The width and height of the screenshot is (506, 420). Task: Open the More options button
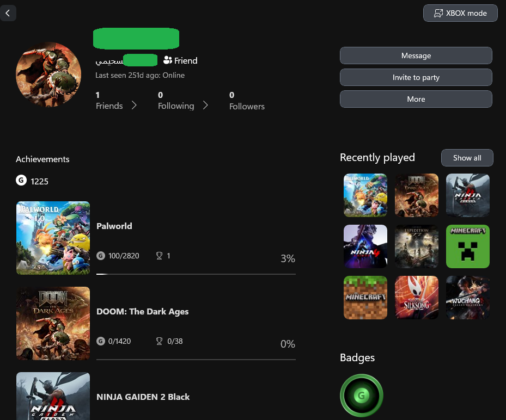[x=416, y=99]
